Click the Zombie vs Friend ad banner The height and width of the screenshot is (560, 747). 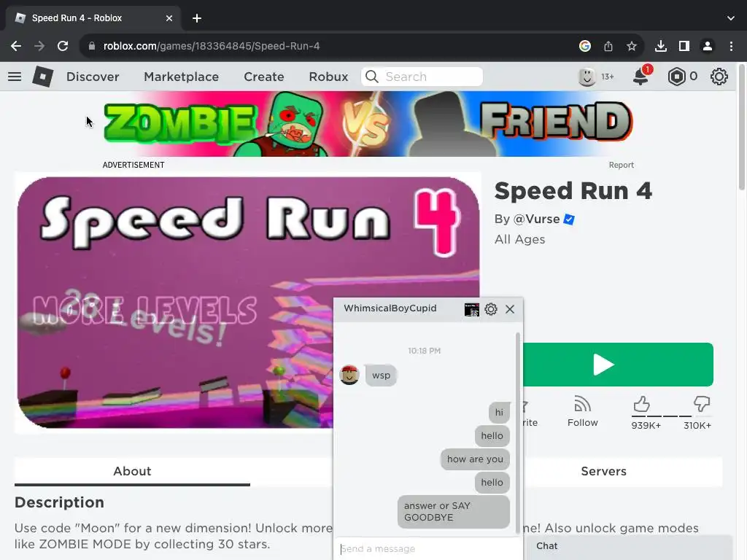click(368, 124)
